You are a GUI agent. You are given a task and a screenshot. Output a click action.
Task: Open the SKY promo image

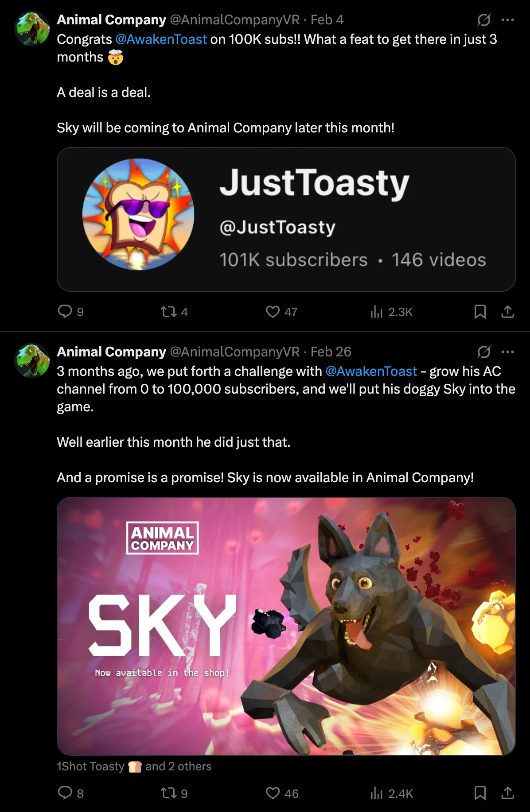point(286,626)
